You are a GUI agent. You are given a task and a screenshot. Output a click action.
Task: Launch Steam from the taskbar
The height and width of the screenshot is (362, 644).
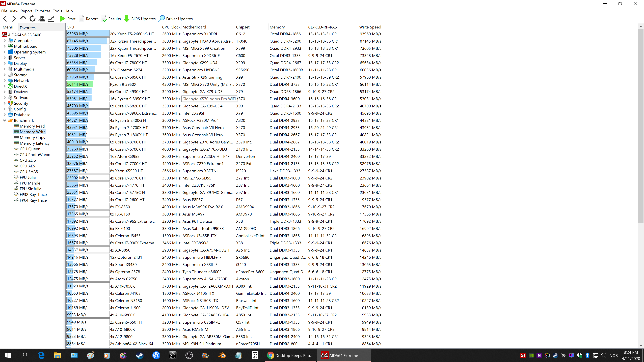pos(140,355)
